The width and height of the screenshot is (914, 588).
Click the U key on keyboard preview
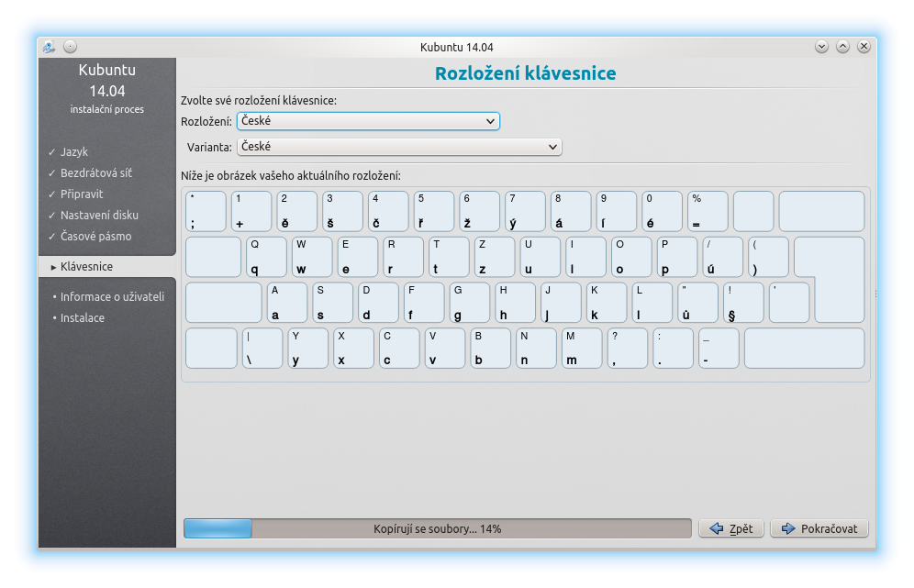click(x=541, y=257)
